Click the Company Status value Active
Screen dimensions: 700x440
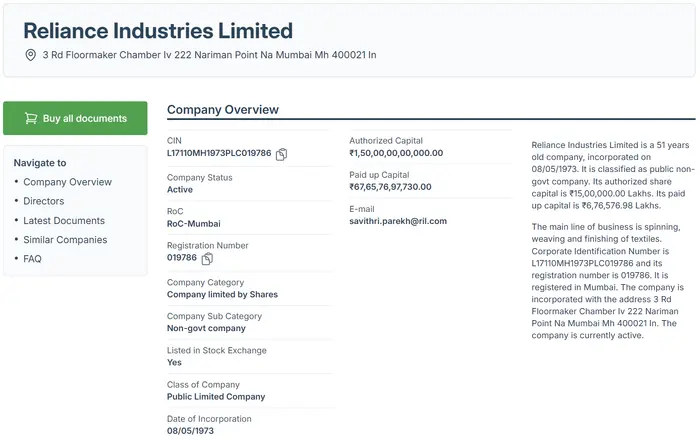click(x=180, y=190)
